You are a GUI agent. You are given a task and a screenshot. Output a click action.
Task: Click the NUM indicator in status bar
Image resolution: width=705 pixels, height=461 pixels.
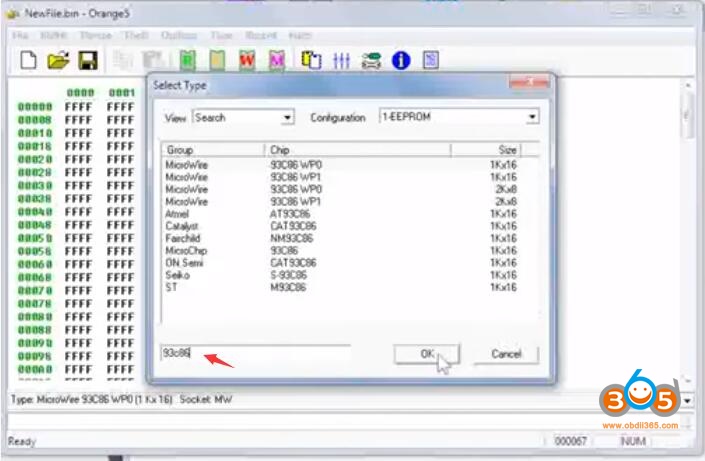(x=633, y=441)
